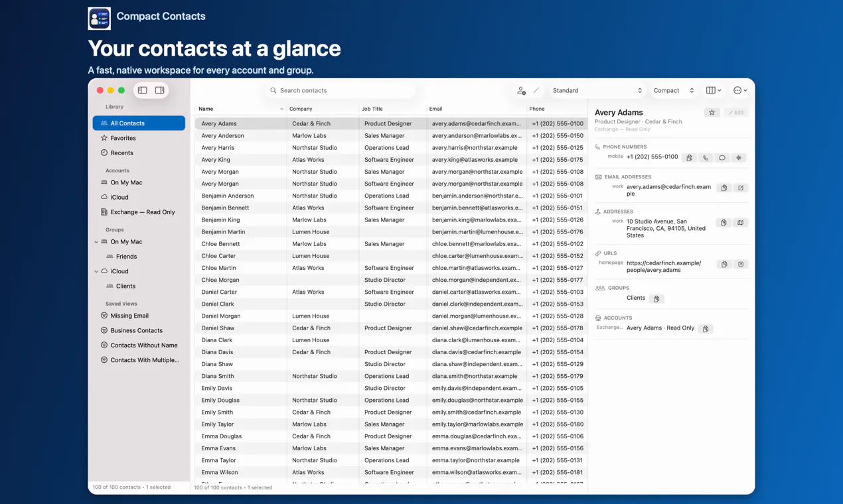The image size is (843, 504).
Task: Select the Emily Douglas row
Action: coord(391,400)
